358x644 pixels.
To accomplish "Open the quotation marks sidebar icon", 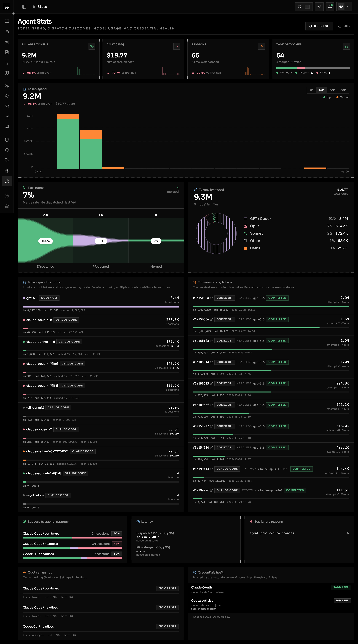I will (7, 73).
